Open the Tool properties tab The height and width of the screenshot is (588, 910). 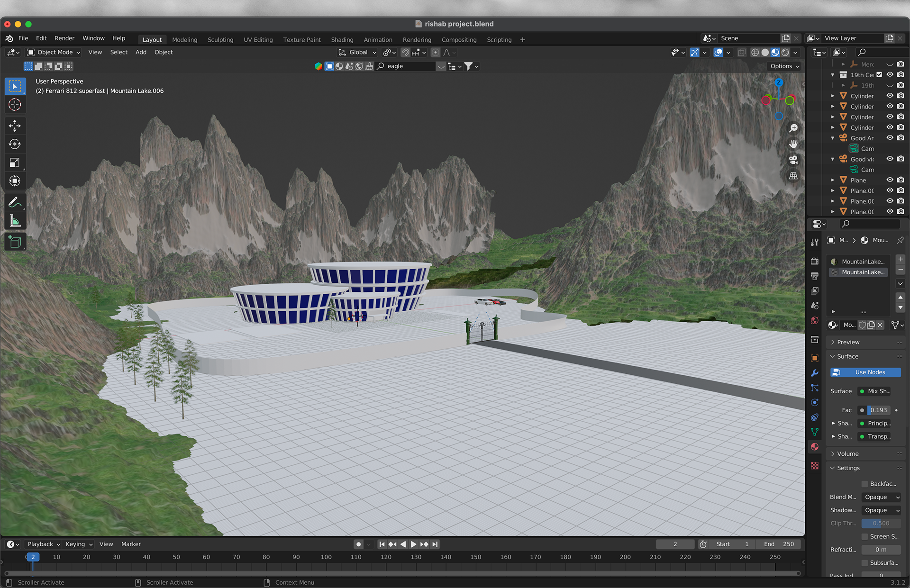click(x=815, y=242)
